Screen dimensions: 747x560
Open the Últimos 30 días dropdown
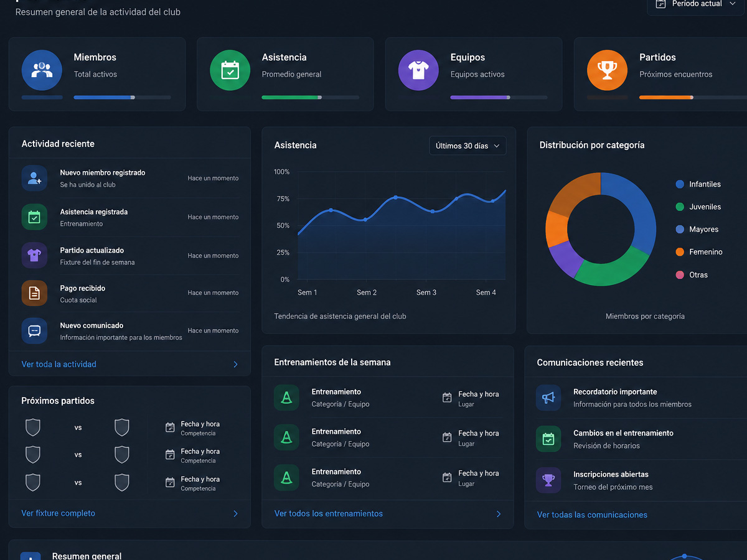467,146
